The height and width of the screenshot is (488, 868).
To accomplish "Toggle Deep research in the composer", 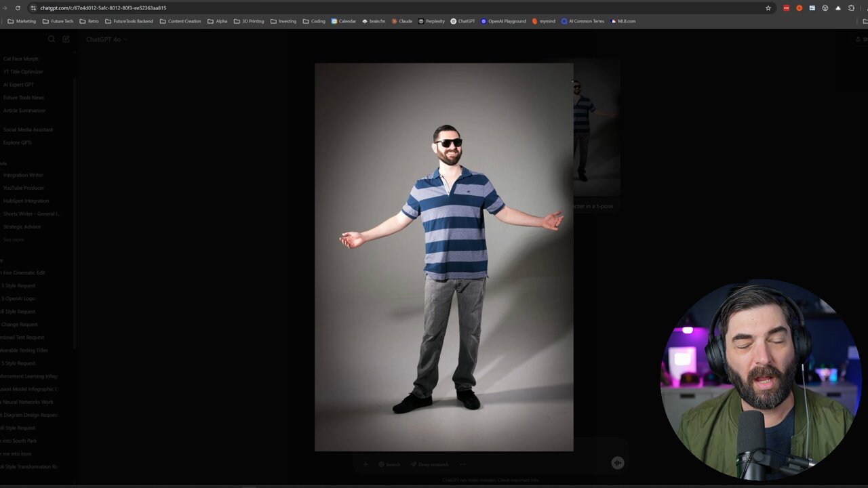I will point(429,464).
